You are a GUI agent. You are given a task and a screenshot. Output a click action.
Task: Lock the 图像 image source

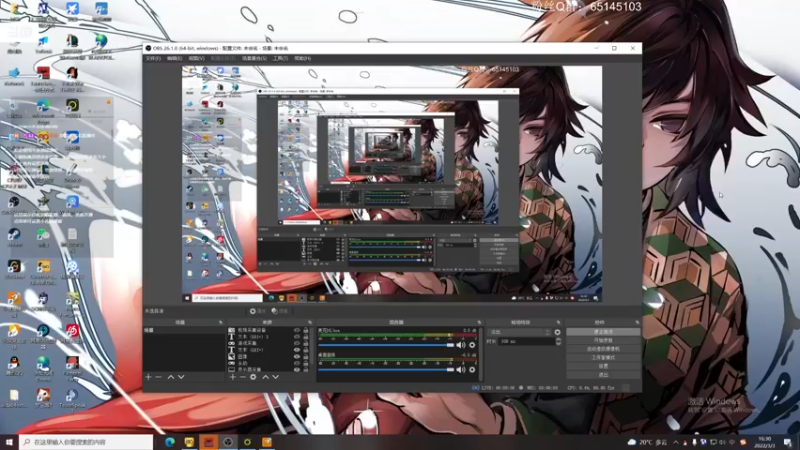coord(306,357)
